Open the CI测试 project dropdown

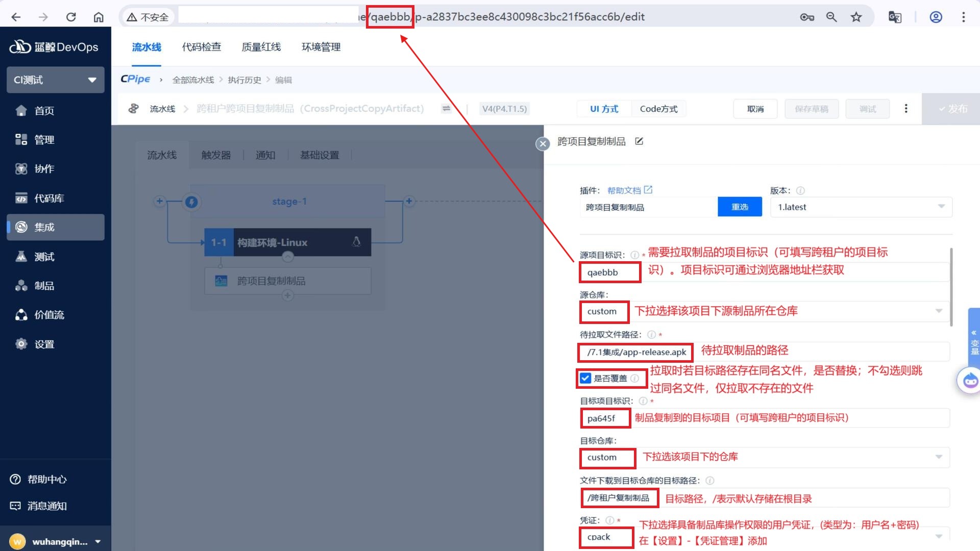tap(55, 80)
